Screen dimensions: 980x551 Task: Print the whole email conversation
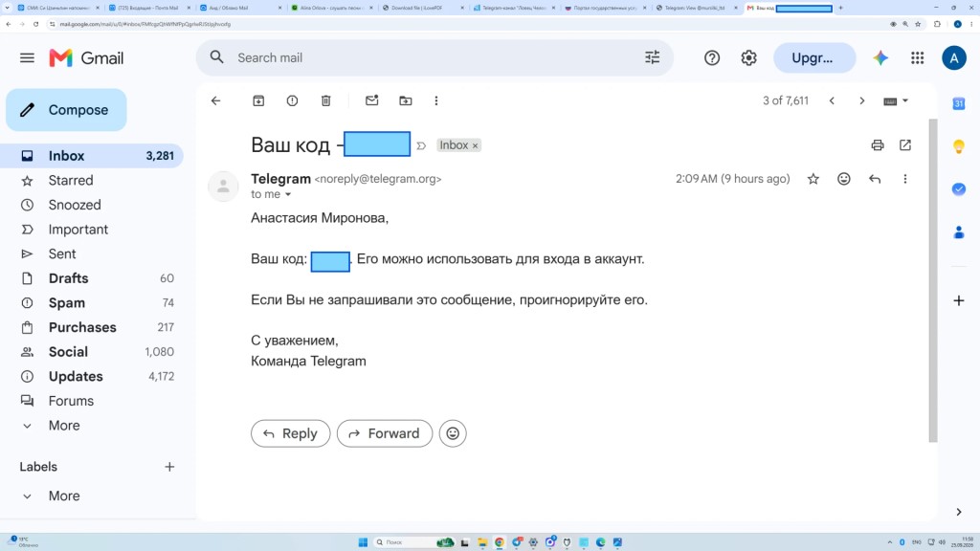click(878, 145)
